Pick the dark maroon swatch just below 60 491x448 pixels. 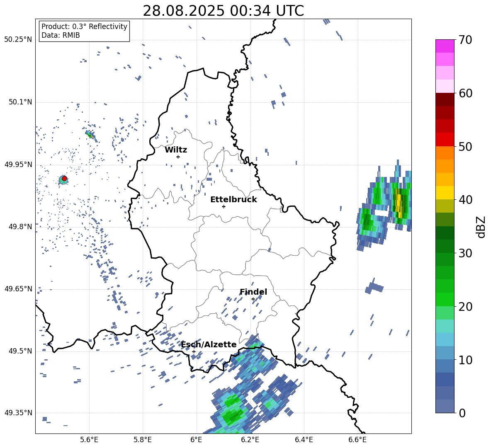pos(445,100)
